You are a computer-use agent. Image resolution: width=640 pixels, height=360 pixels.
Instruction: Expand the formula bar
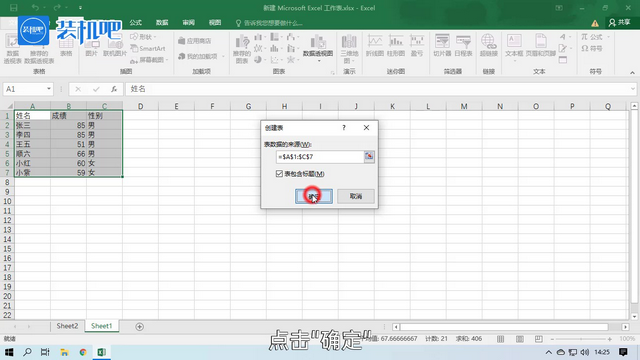pyautogui.click(x=633, y=89)
